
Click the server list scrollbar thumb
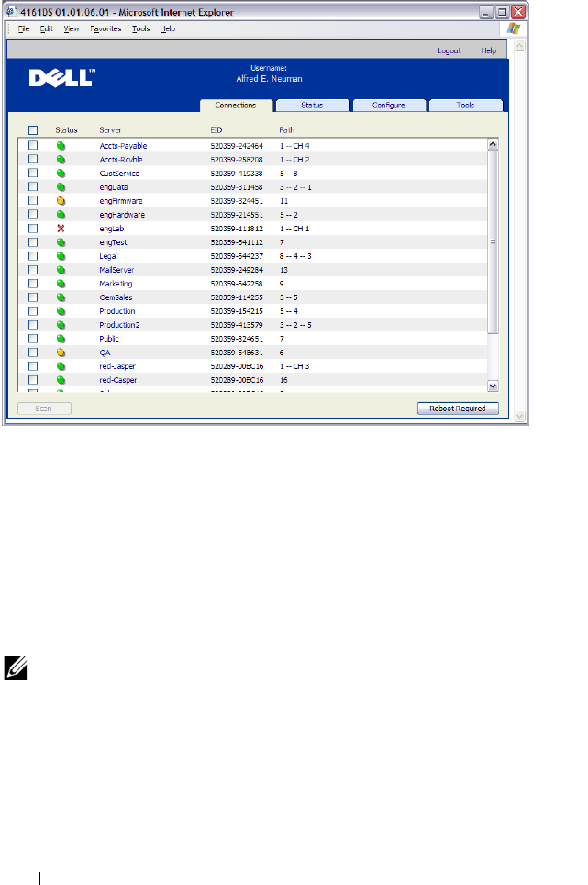[493, 242]
